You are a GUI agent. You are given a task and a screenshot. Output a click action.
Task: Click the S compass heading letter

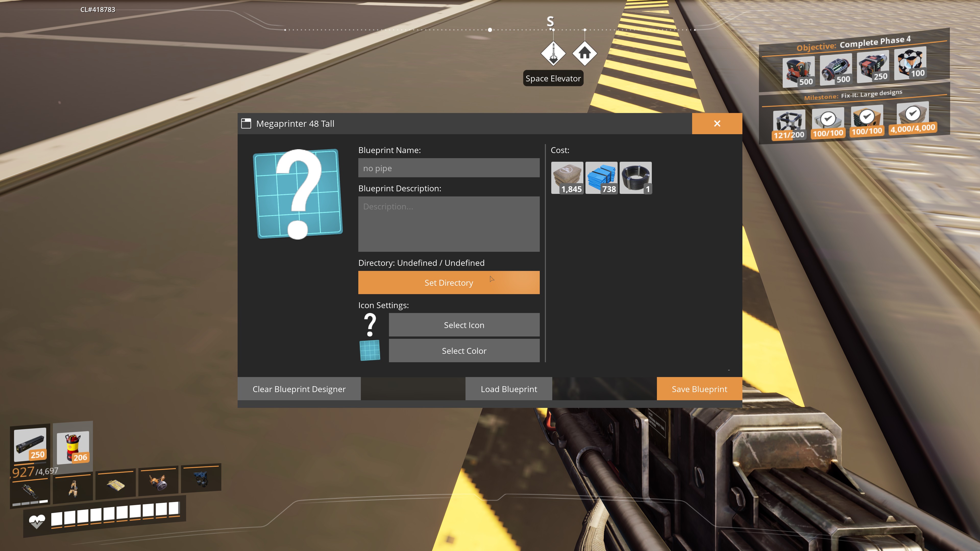point(550,21)
